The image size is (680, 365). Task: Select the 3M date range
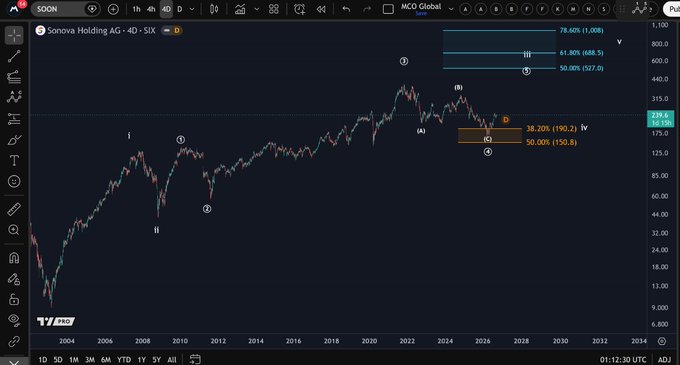coord(90,359)
